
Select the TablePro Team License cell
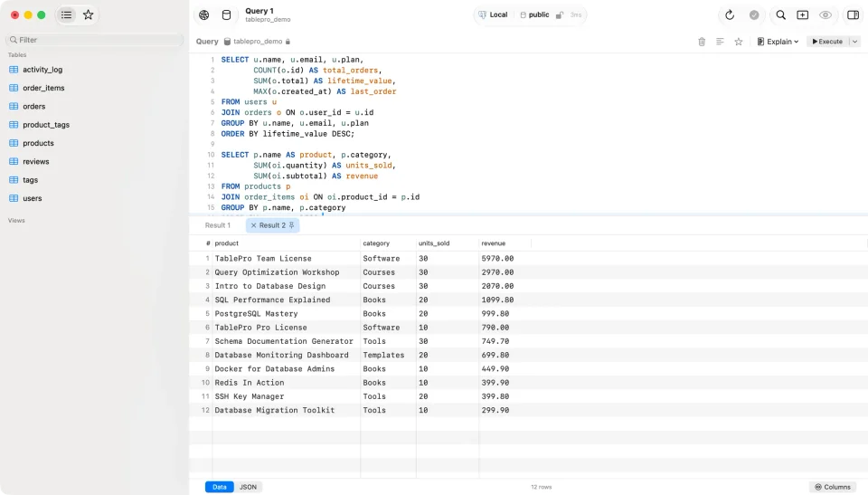pos(287,258)
